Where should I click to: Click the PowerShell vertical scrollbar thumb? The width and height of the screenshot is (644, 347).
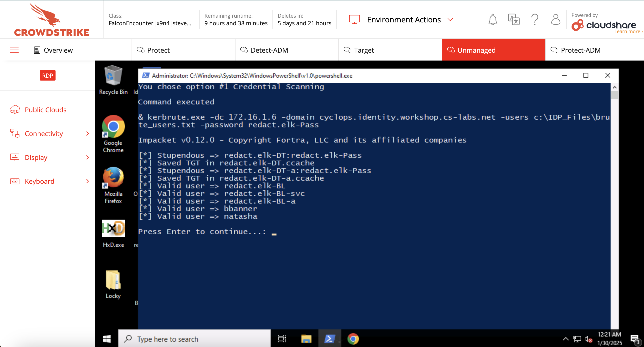click(x=614, y=95)
